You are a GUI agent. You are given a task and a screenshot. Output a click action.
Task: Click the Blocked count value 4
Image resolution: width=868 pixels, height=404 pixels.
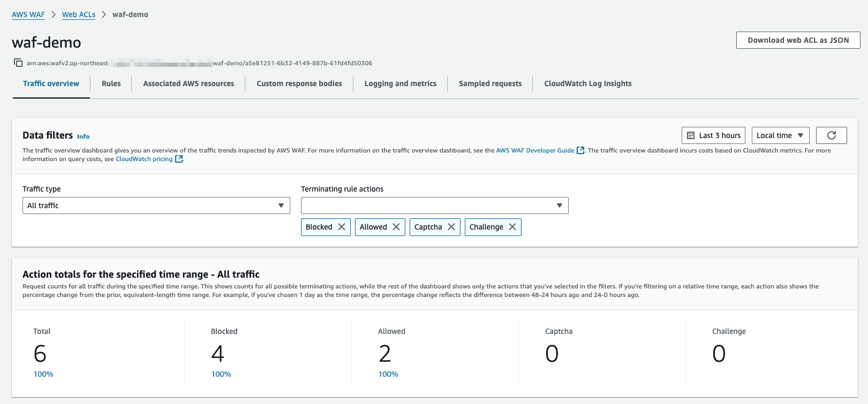coord(217,354)
